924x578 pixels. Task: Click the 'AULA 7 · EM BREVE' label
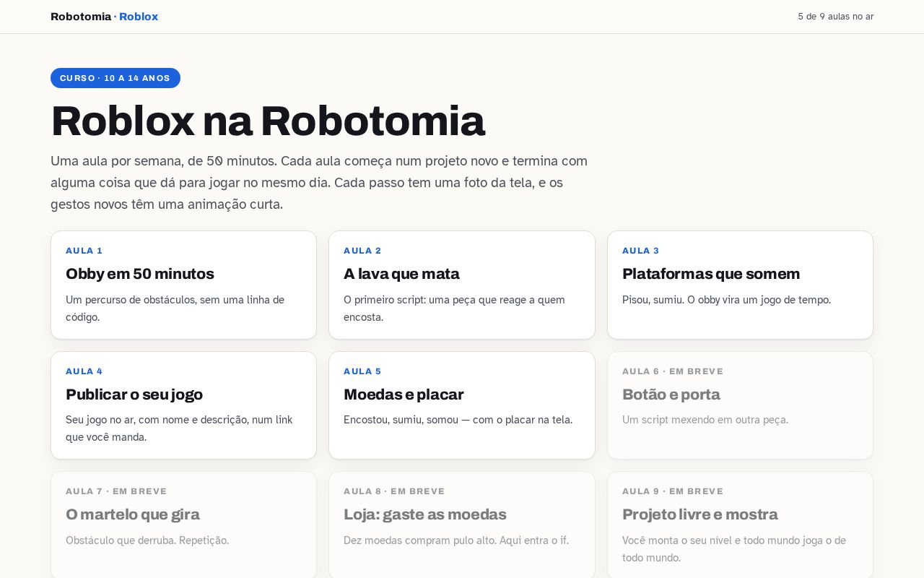coord(116,491)
